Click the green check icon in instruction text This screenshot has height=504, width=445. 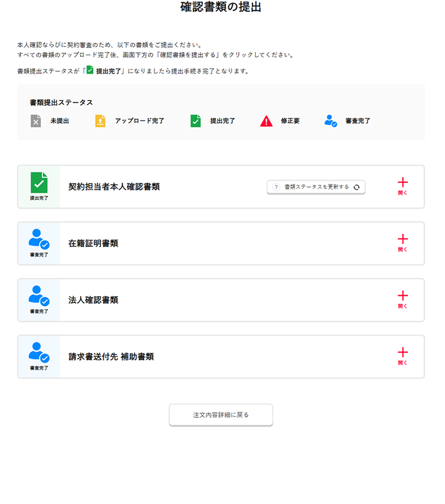click(x=90, y=70)
